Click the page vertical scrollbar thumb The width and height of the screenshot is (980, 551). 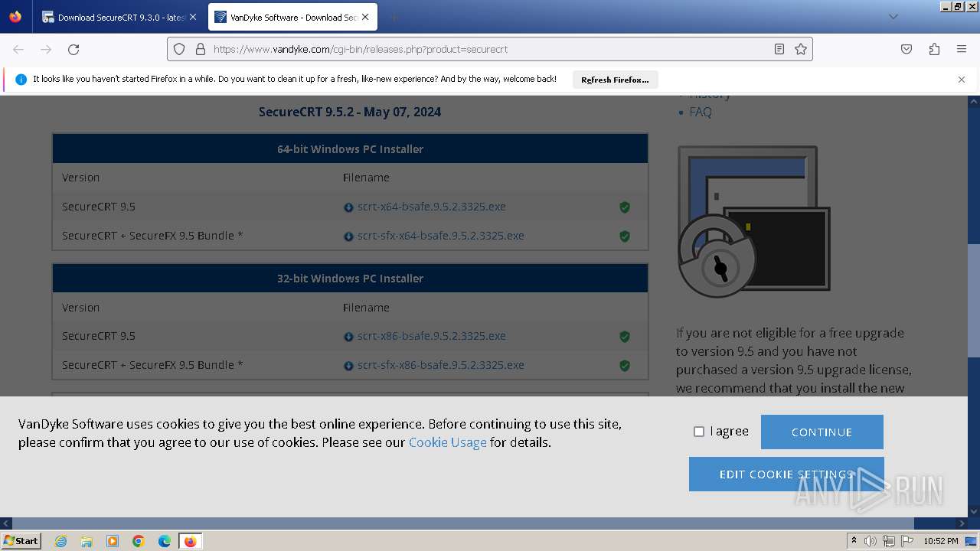coord(974,301)
